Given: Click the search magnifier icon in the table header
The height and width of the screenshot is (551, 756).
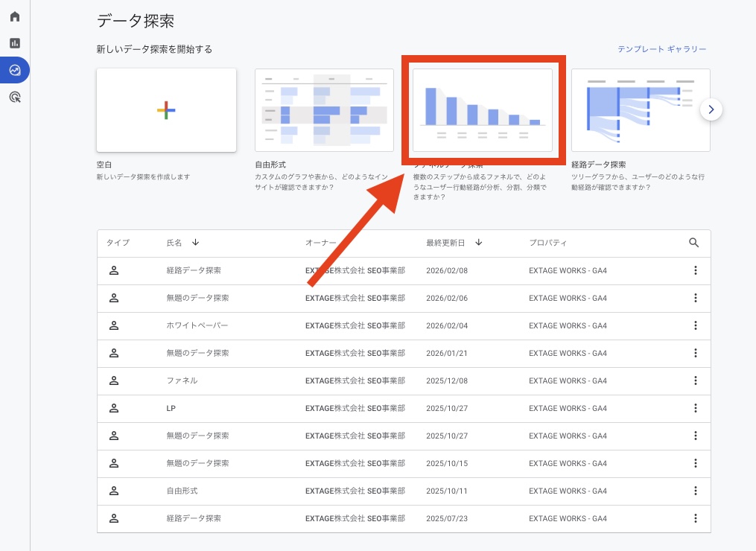Looking at the screenshot, I should click(x=693, y=243).
